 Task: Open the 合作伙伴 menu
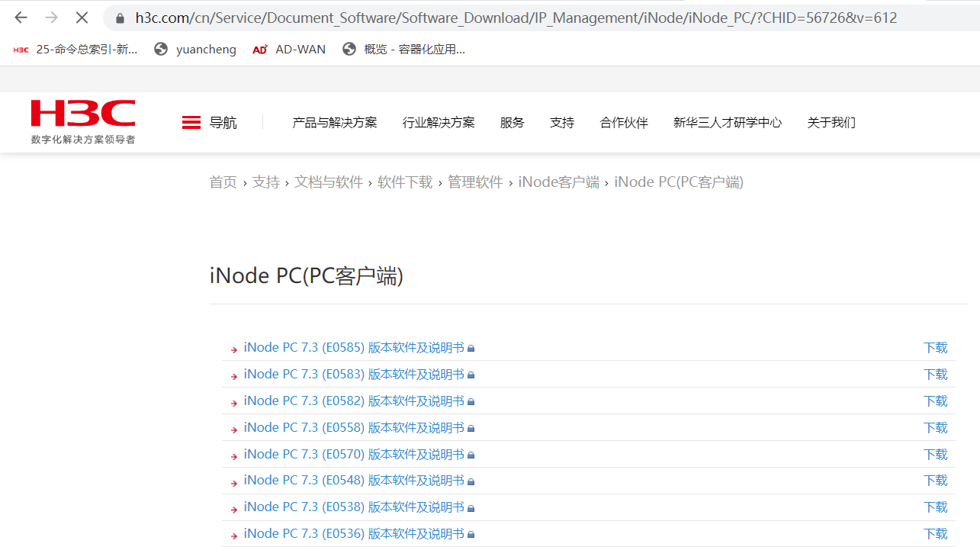pos(624,122)
